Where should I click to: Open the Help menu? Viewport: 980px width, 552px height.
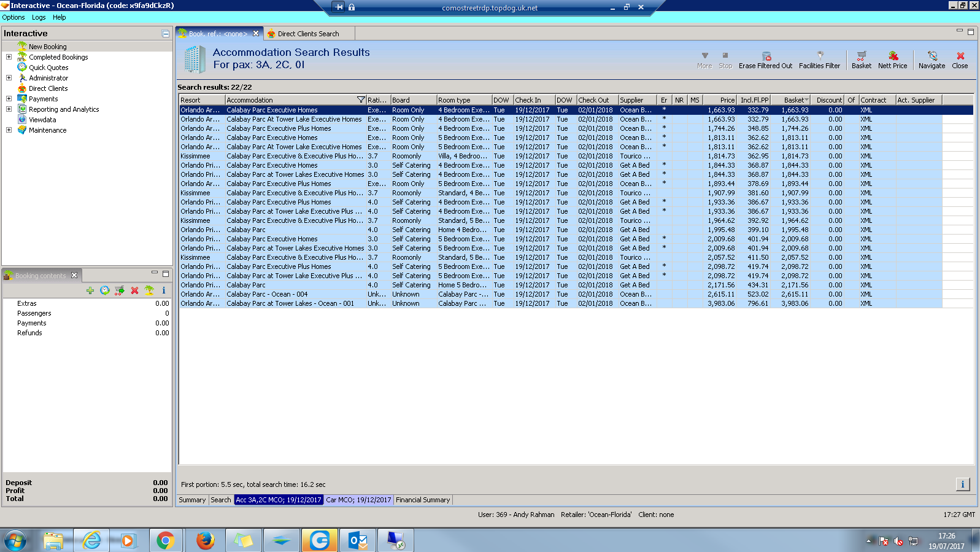click(59, 17)
